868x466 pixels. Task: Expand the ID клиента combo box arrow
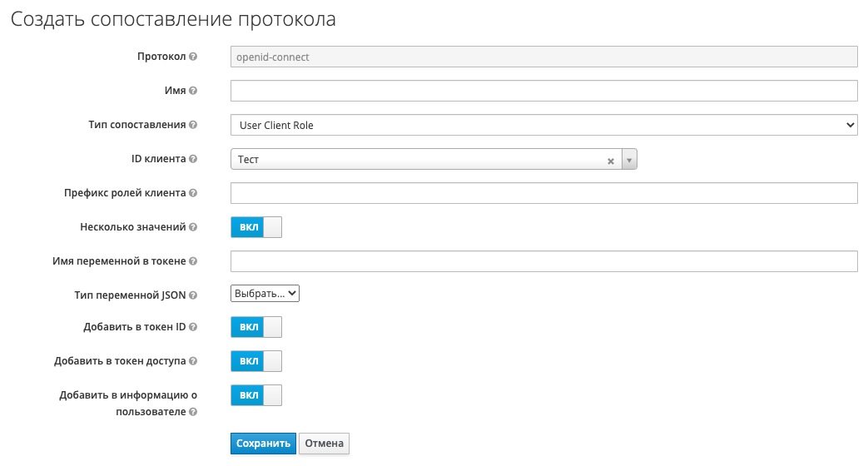629,160
